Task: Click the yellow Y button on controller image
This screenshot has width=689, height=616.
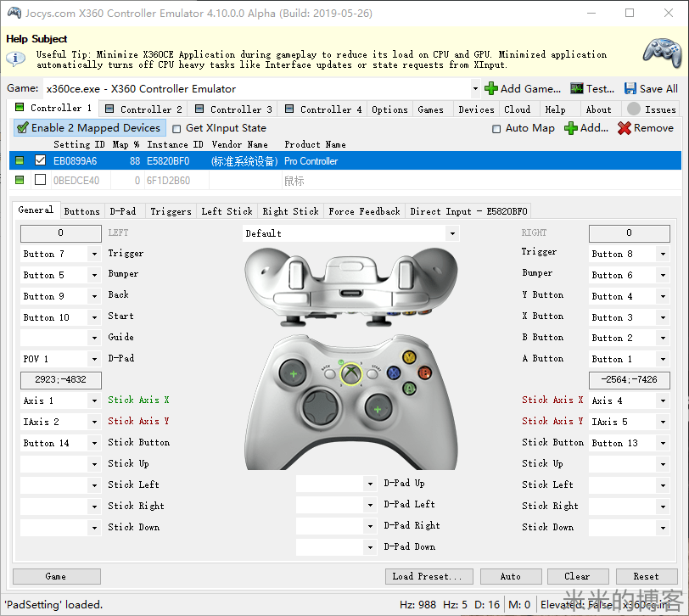Action: 409,357
